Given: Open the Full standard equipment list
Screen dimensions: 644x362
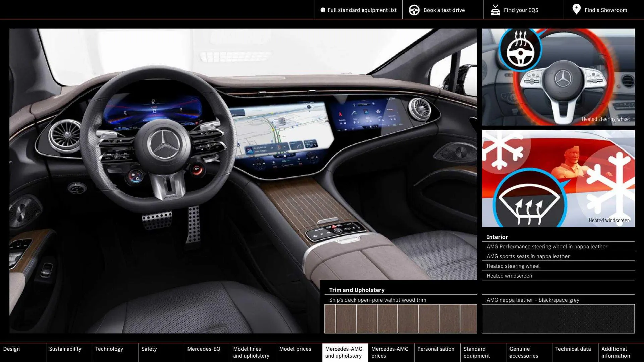Looking at the screenshot, I should 362,10.
